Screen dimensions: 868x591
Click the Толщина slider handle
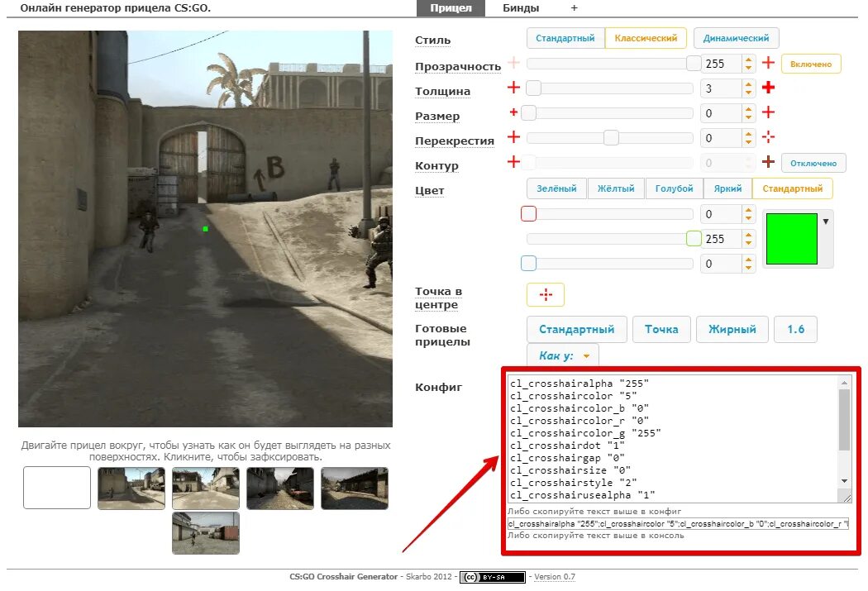(x=534, y=88)
